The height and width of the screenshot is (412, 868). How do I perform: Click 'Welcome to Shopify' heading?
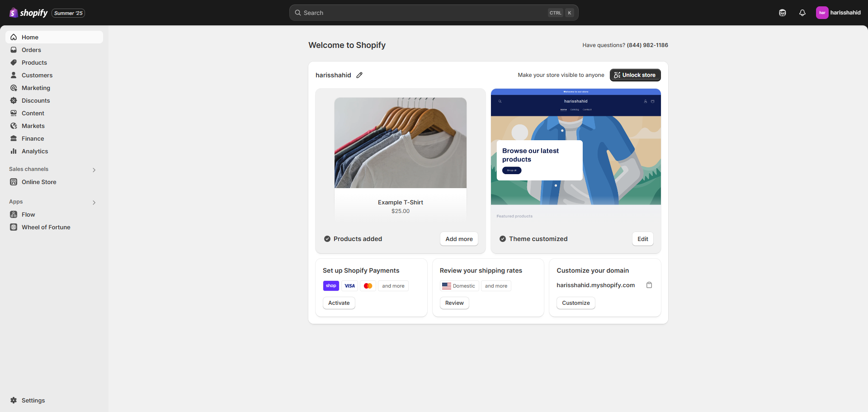tap(347, 45)
